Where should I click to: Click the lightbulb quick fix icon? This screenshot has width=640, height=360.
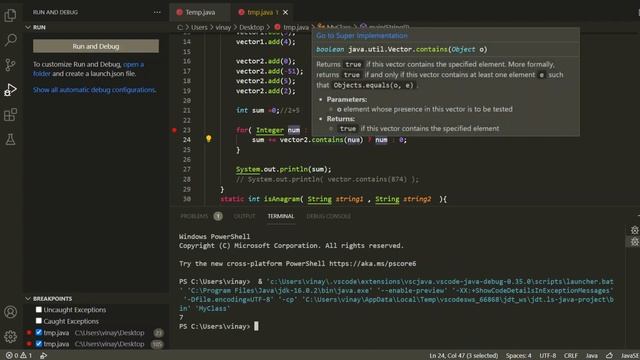coord(209,139)
